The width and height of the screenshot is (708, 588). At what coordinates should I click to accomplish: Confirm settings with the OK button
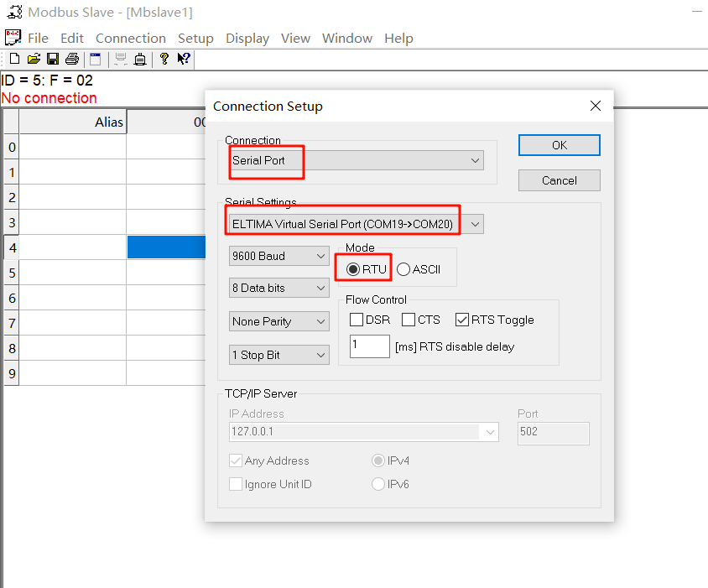click(559, 144)
